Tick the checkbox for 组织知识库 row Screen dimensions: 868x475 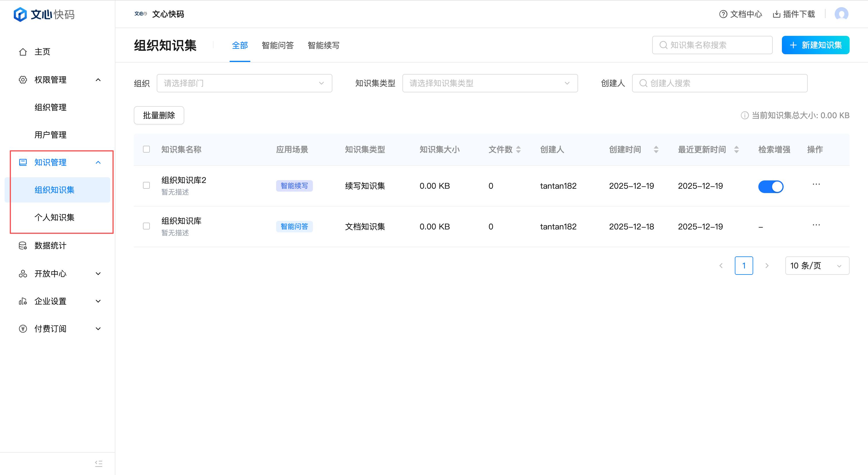(x=146, y=226)
